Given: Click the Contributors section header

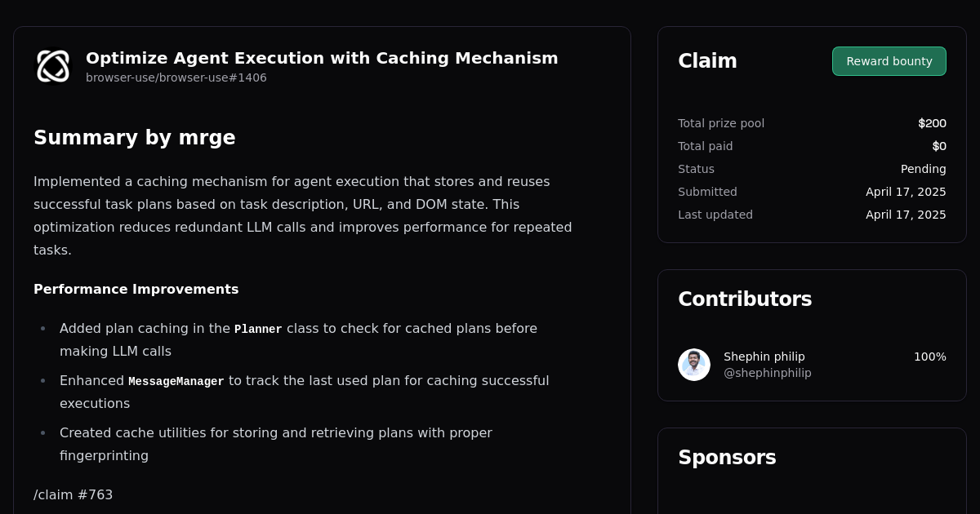Looking at the screenshot, I should tap(745, 299).
